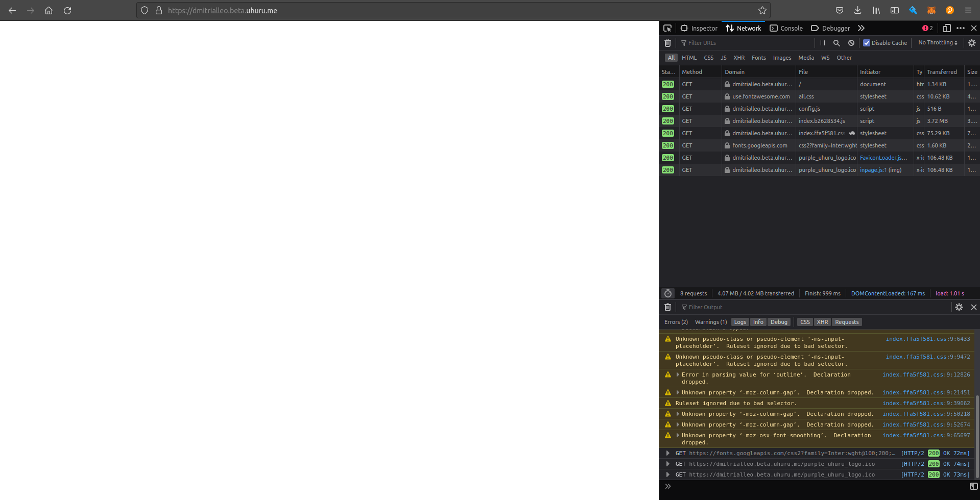980x500 pixels.
Task: Open console settings gear icon
Action: (x=959, y=307)
